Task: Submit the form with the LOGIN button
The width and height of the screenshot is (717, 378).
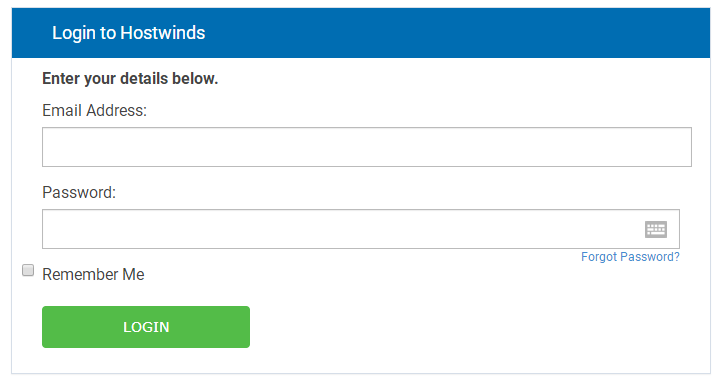Action: [x=146, y=327]
